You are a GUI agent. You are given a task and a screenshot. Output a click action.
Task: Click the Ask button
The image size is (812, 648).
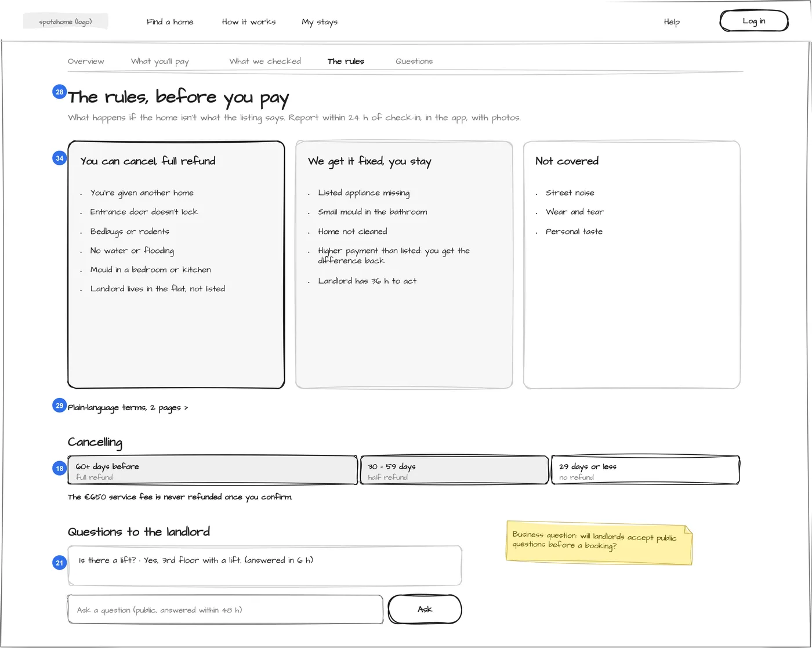click(425, 609)
